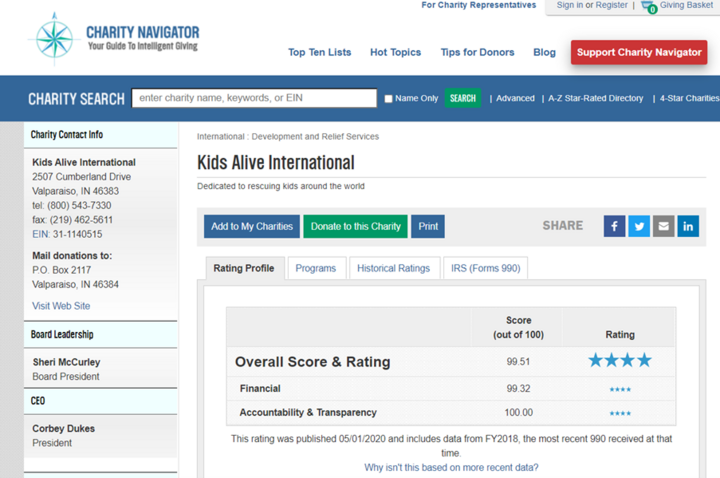Open Hot Topics menu

pyautogui.click(x=395, y=52)
